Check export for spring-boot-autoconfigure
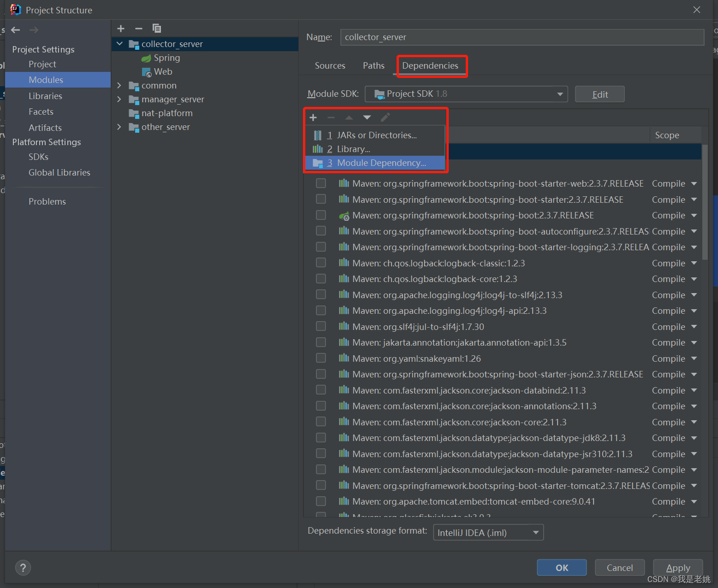718x588 pixels. click(321, 231)
